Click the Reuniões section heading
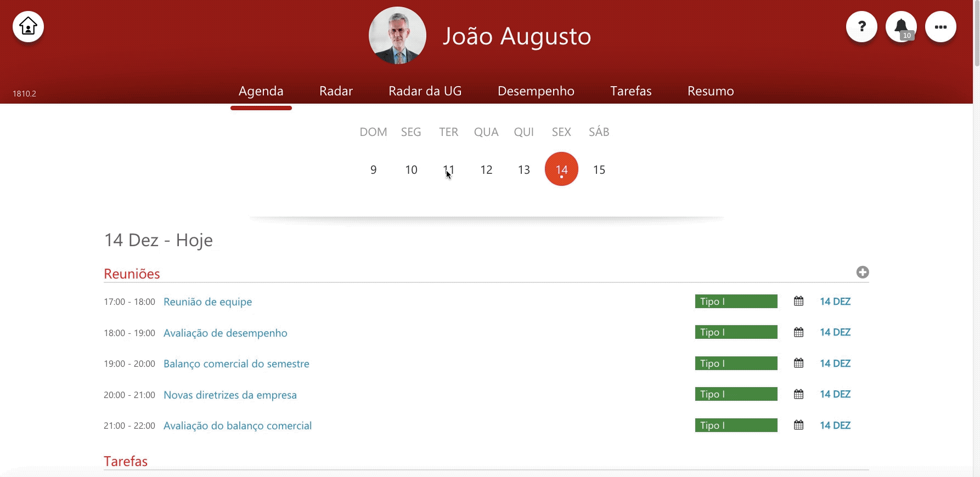 click(132, 274)
